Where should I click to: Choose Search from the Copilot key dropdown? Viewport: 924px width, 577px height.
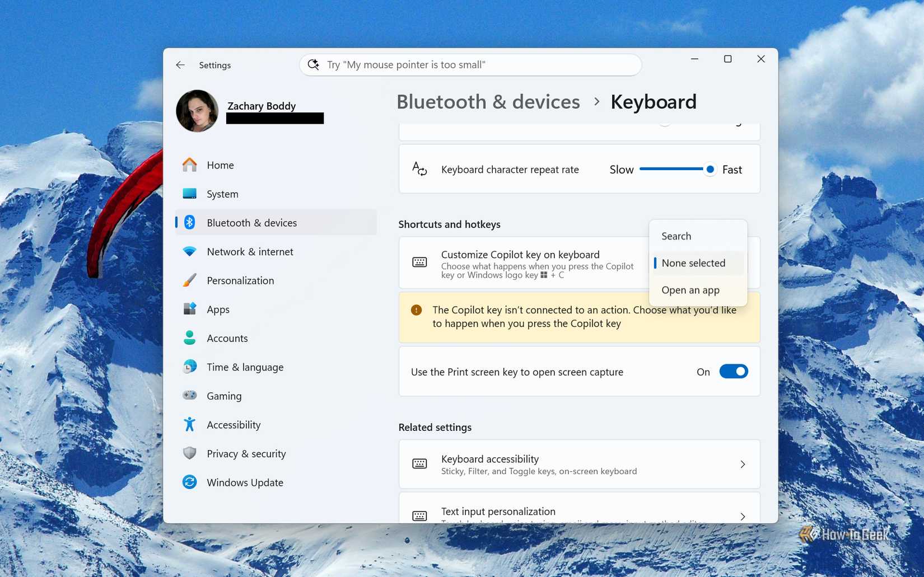click(698, 236)
